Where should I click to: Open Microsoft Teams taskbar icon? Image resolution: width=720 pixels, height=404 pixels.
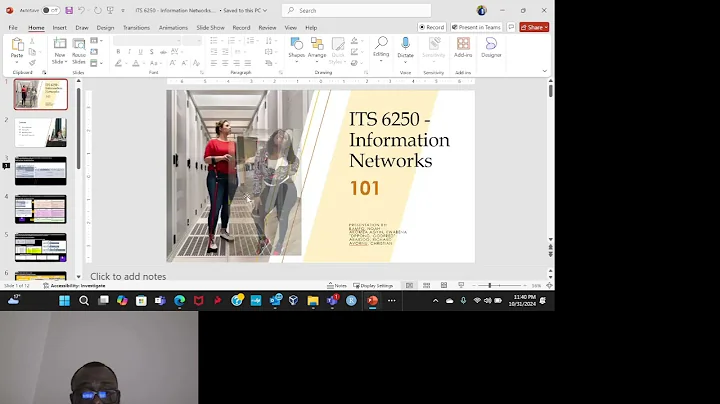click(x=332, y=301)
